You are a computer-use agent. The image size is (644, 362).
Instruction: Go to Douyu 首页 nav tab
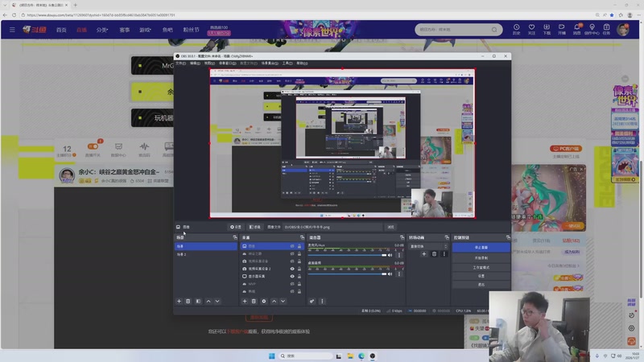click(61, 30)
